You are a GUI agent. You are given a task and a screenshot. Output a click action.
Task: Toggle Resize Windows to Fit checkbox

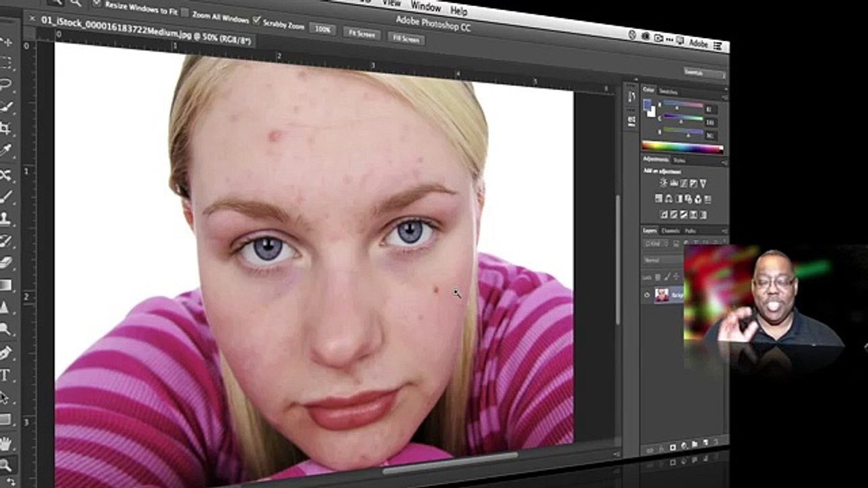click(x=96, y=4)
